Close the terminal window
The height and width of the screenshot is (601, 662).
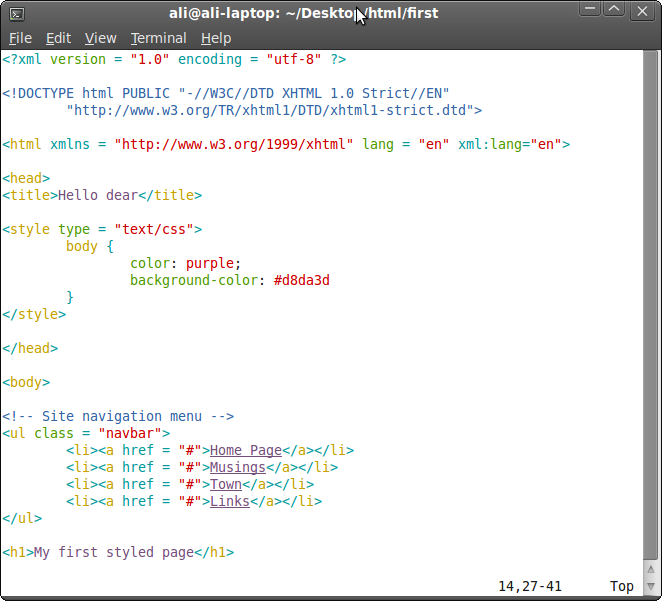pos(642,11)
